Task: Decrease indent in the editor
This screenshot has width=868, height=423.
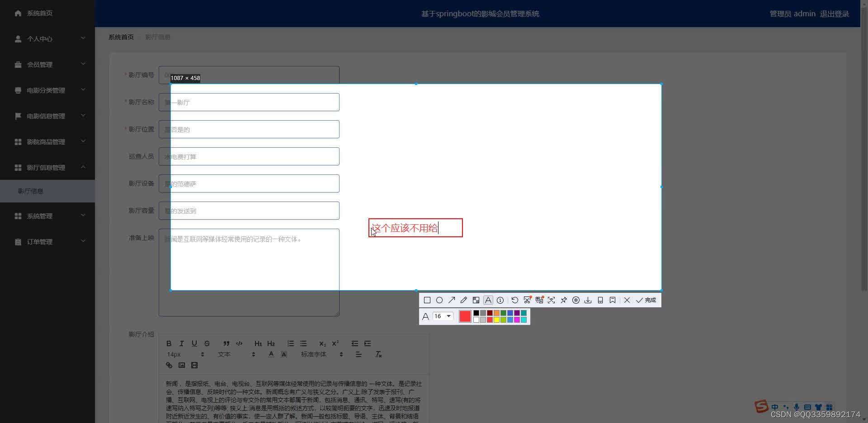Action: tap(355, 343)
